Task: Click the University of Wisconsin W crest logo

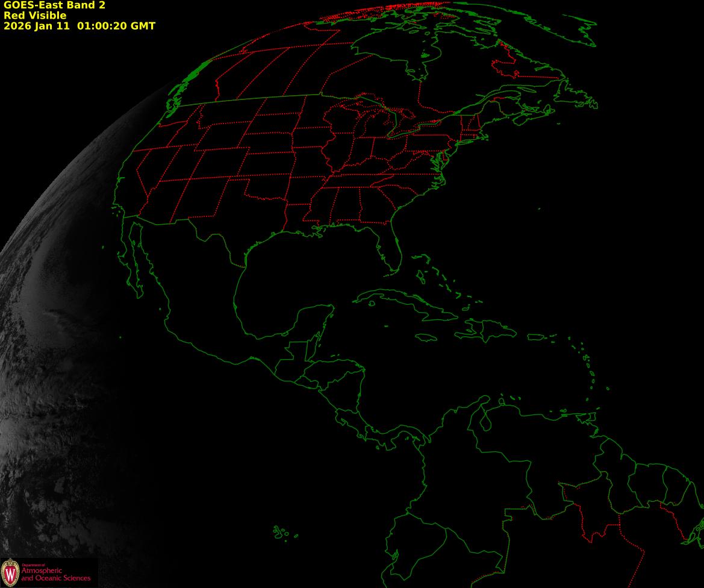Action: 10,573
